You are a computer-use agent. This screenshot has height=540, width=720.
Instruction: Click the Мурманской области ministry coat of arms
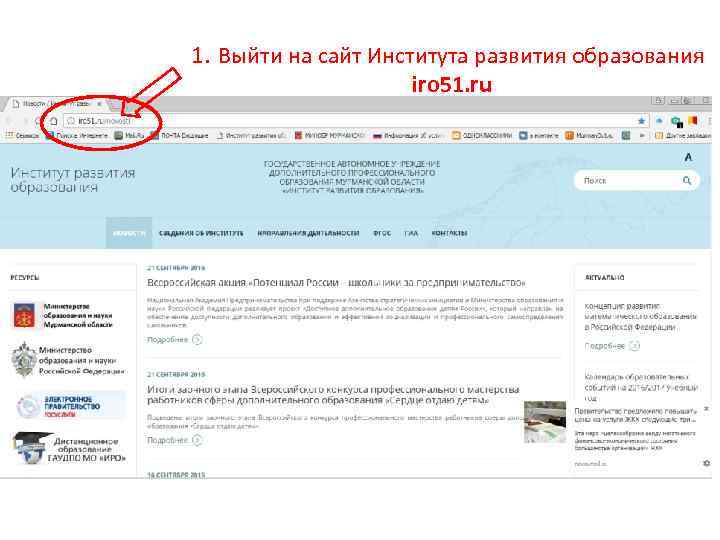pyautogui.click(x=24, y=315)
